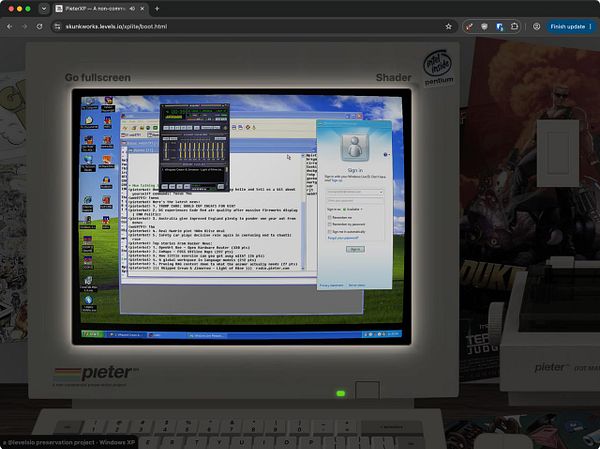The height and width of the screenshot is (449, 600).
Task: Adjust the first Winamp equalizer band slider
Action: click(181, 150)
